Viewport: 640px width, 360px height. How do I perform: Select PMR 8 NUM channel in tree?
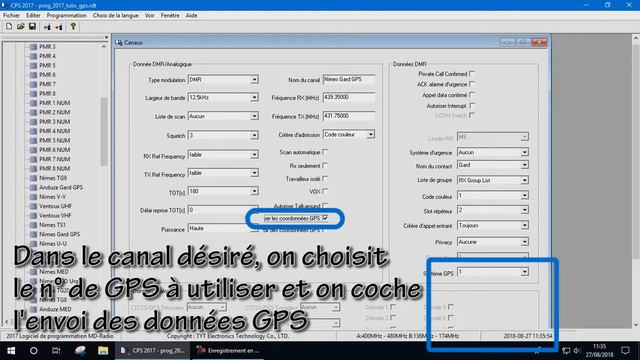55,169
